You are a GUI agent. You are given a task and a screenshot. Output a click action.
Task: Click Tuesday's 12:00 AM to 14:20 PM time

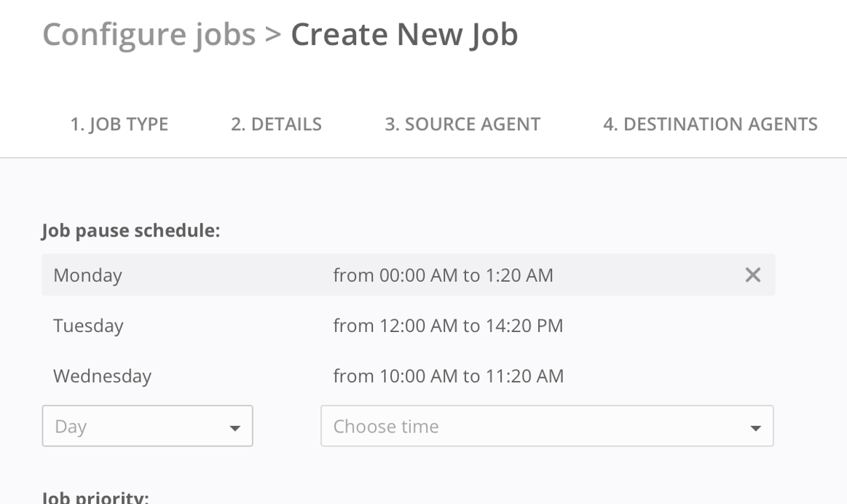(448, 326)
